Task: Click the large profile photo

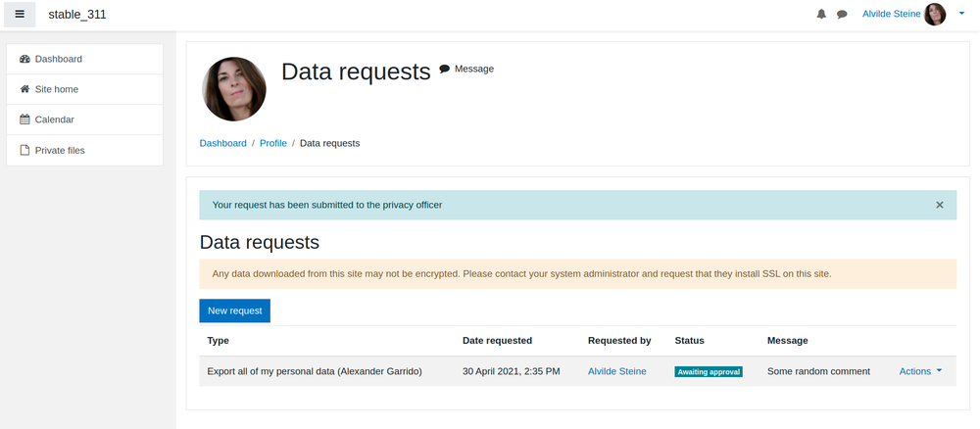Action: [234, 89]
